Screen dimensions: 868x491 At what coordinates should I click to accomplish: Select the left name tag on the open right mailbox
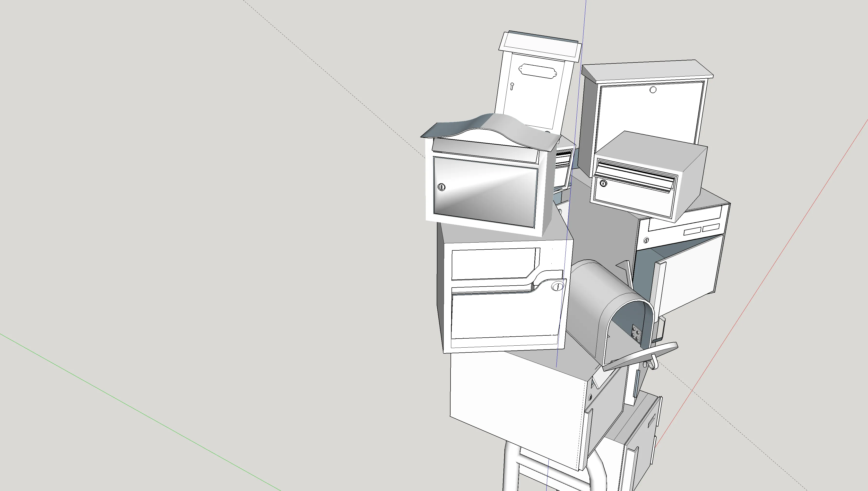(692, 231)
